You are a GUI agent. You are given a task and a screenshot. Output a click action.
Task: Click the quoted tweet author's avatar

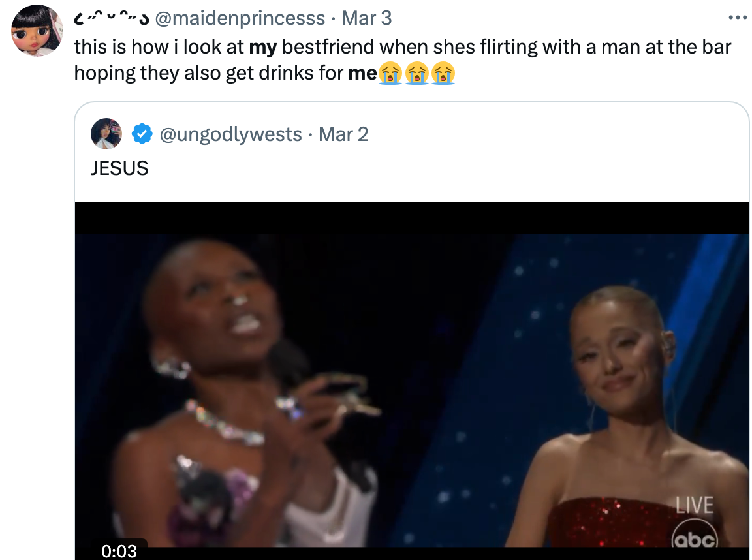click(106, 134)
